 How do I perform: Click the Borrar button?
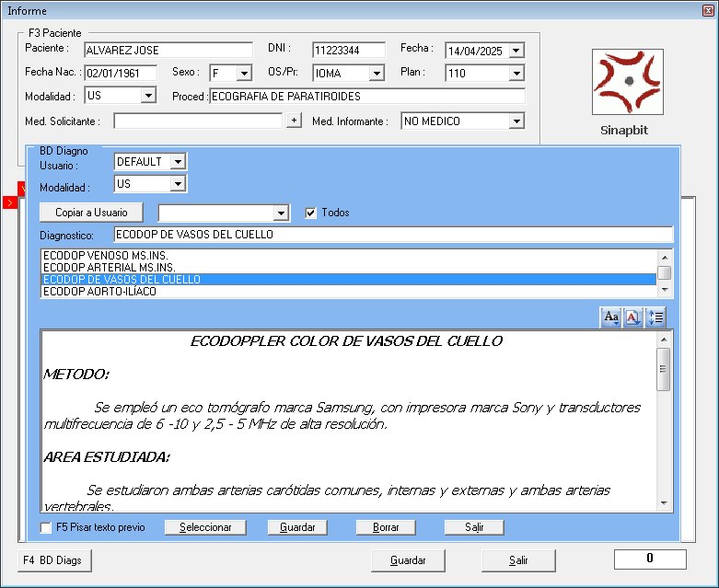click(x=386, y=527)
